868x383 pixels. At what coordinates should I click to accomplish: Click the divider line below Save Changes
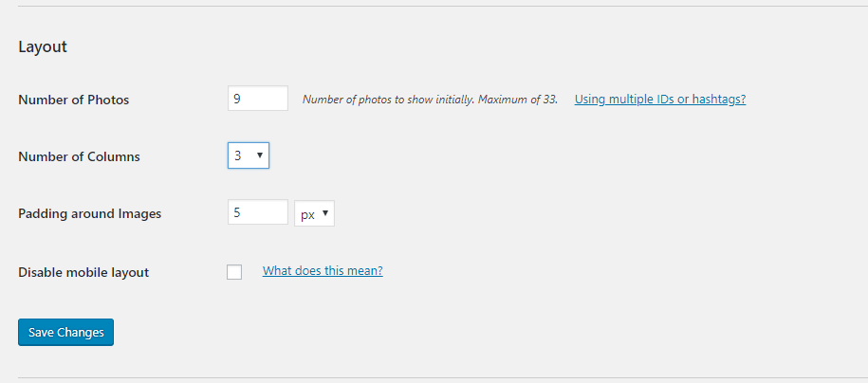click(434, 378)
